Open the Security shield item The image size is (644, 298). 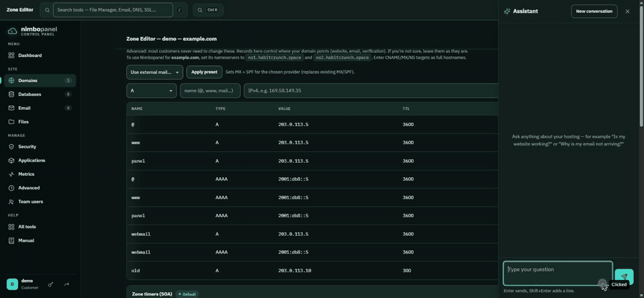[40, 147]
